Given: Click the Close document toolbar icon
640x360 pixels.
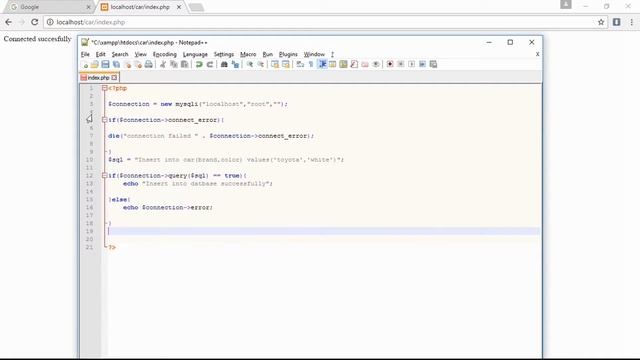Looking at the screenshot, I should (x=127, y=64).
